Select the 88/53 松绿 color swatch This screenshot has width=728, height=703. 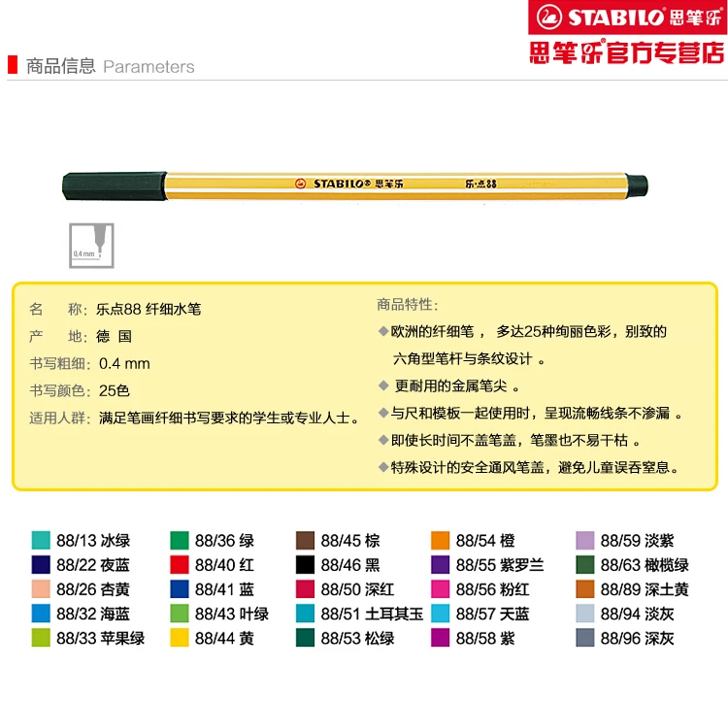coord(305,638)
